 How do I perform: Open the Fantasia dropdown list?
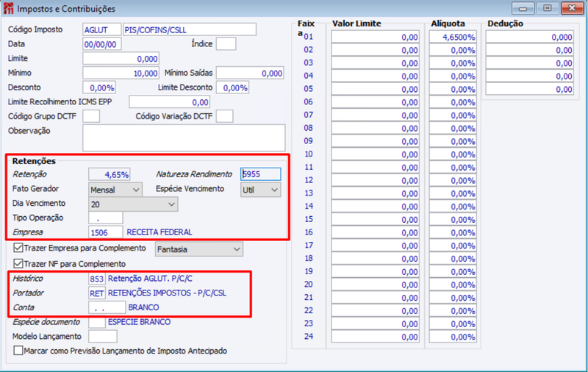click(198, 249)
